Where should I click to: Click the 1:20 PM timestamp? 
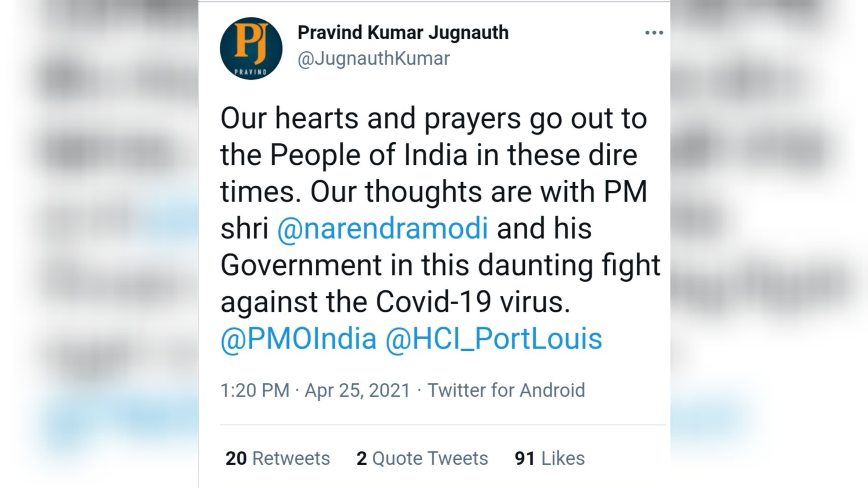click(255, 390)
